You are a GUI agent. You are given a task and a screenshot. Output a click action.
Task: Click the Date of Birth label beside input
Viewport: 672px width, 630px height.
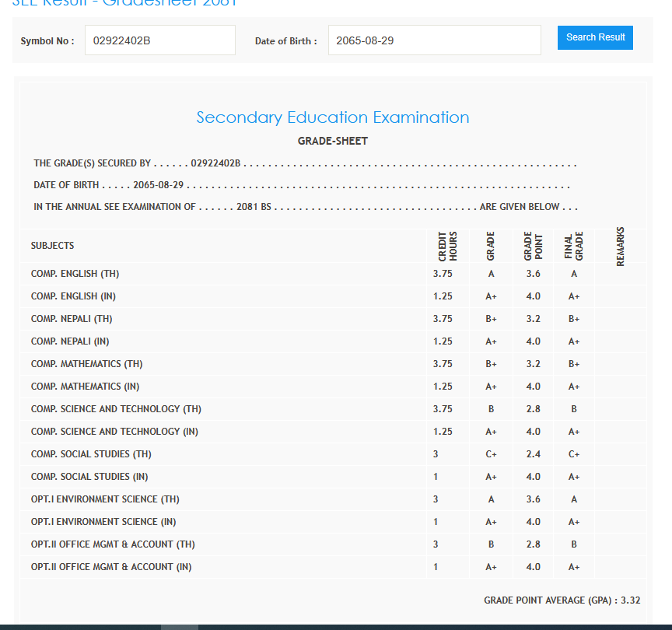pyautogui.click(x=285, y=41)
